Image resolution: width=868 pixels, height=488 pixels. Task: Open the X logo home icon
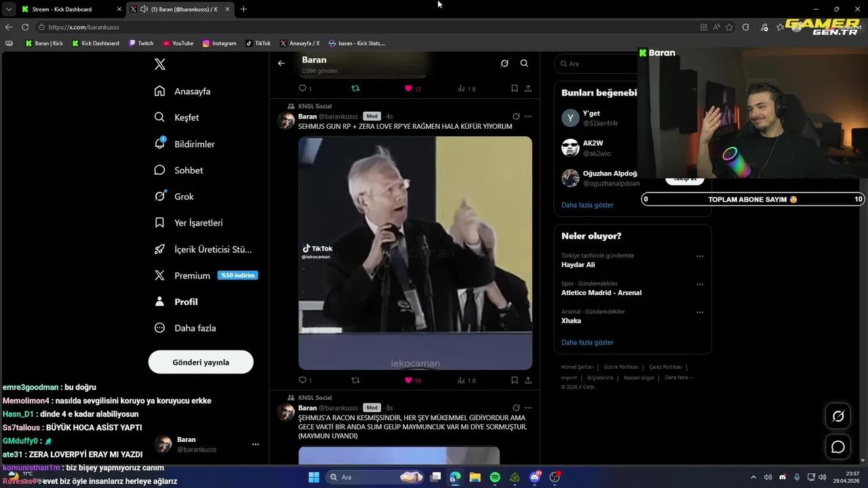click(x=160, y=64)
